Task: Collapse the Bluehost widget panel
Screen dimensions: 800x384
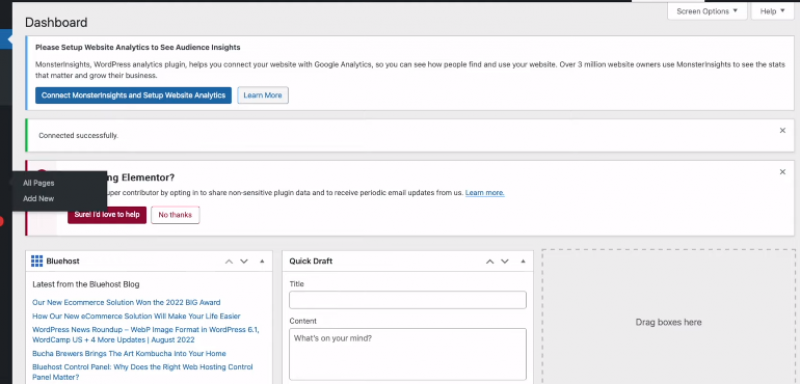Action: click(262, 262)
